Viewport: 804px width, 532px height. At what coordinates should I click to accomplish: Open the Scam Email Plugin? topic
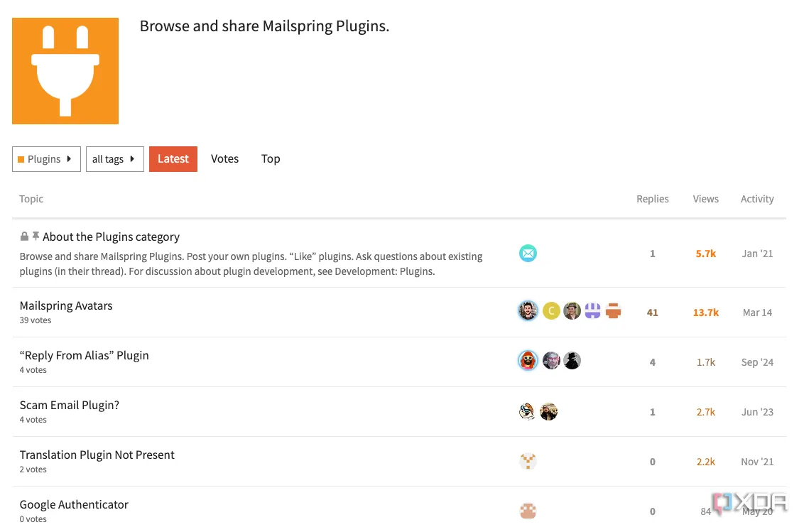point(69,406)
